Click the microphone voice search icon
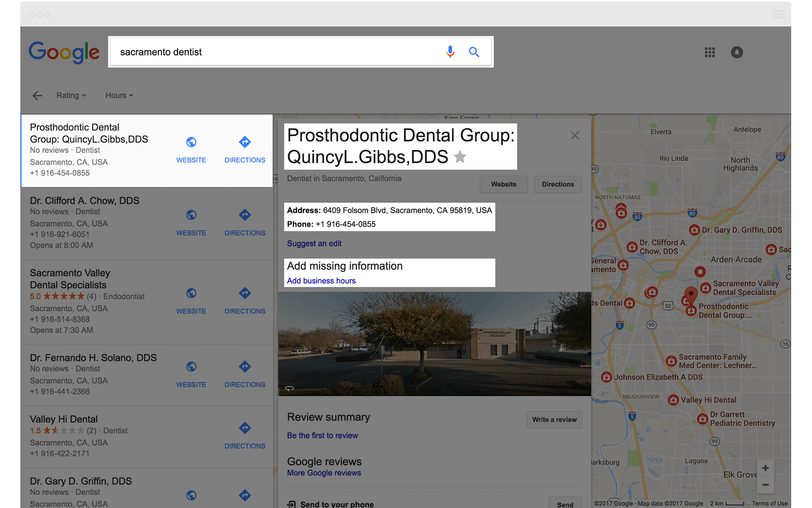 tap(450, 52)
